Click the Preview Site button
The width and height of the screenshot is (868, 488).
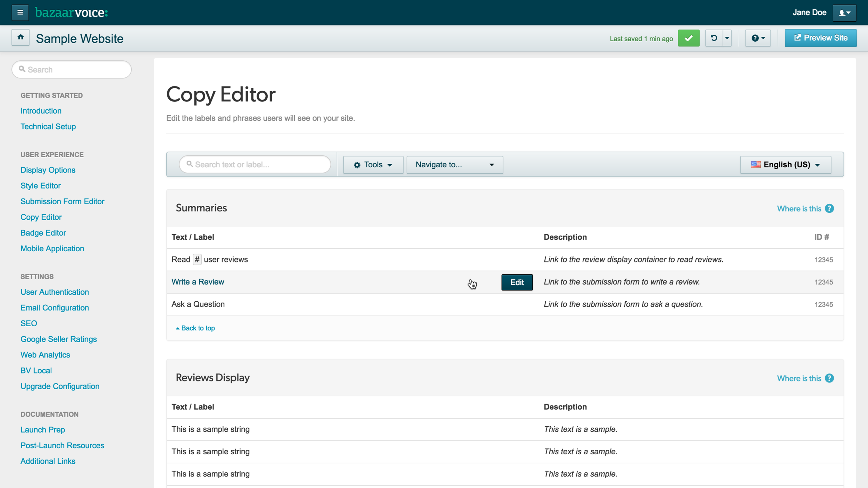[x=820, y=38]
